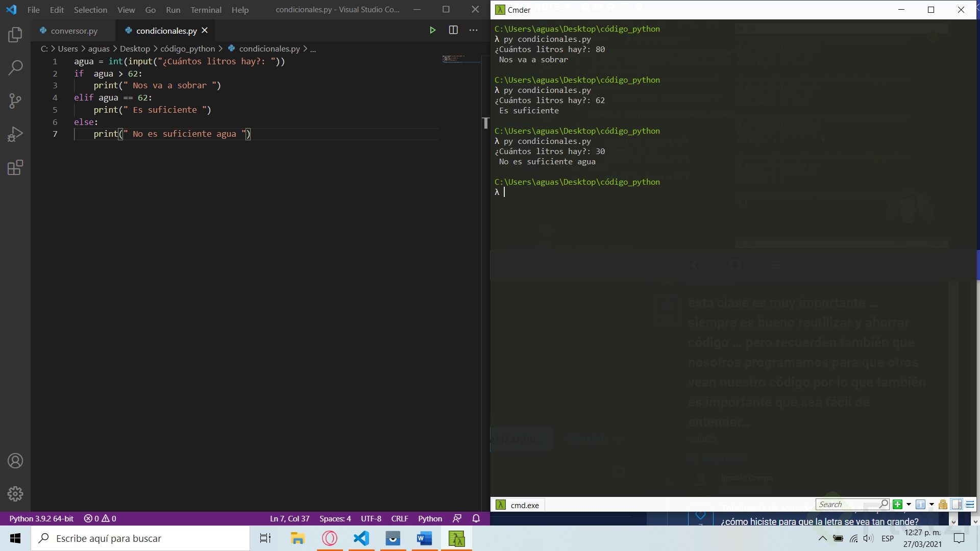Close the condicionales.py tab

point(205,31)
